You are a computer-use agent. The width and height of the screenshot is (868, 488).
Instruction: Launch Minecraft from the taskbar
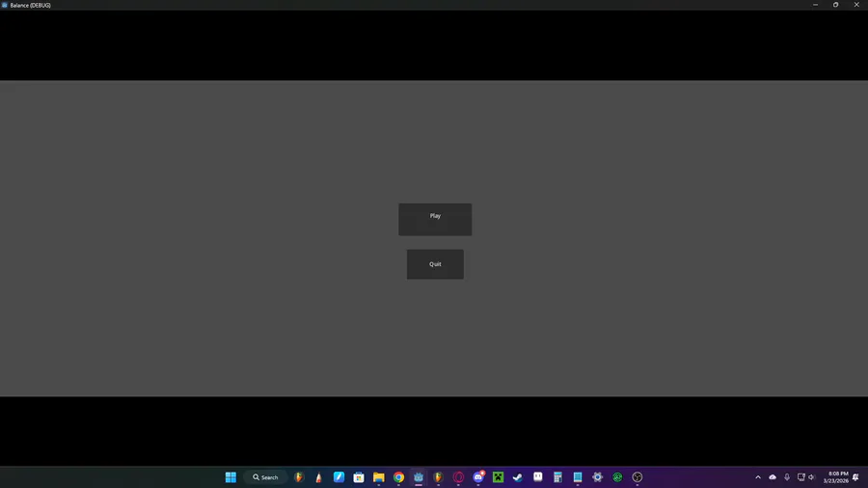[x=499, y=477]
